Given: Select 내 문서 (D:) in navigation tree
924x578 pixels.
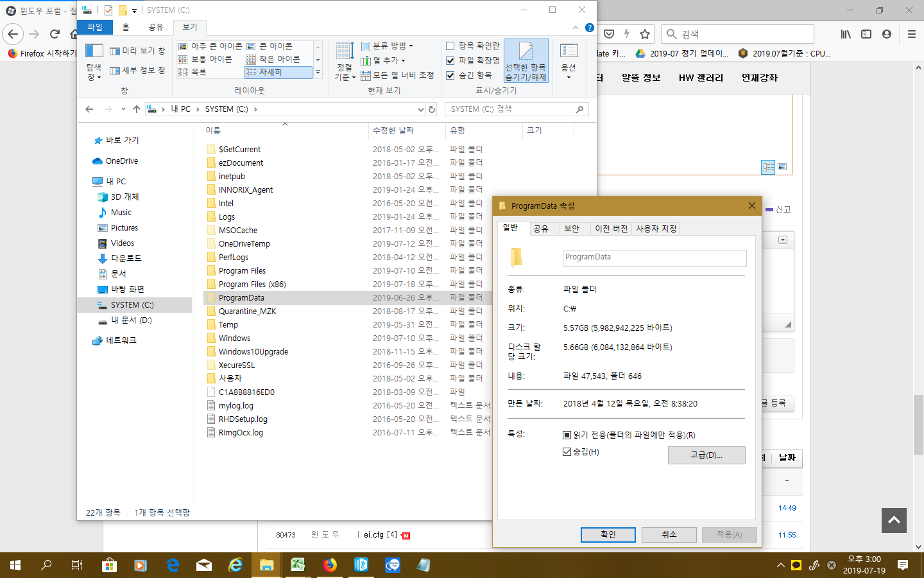Looking at the screenshot, I should (131, 320).
